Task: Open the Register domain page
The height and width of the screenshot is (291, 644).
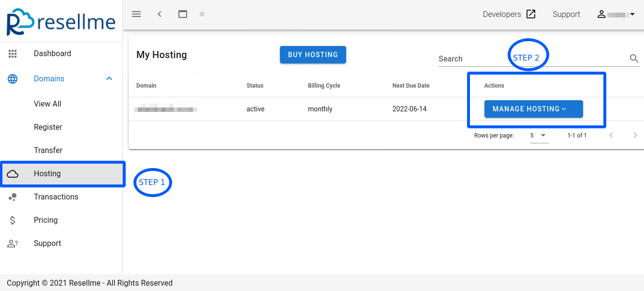Action: (x=48, y=127)
